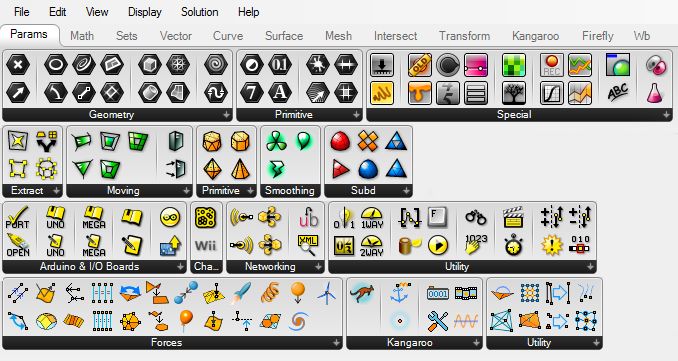The image size is (678, 361).
Task: Open the File menu
Action: [x=22, y=12]
